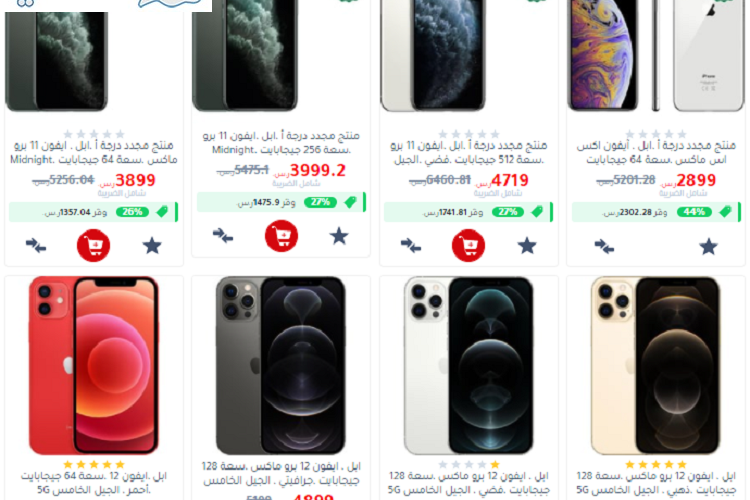This screenshot has width=750, height=500.
Task: Open the red iPhone 12 64GB title link
Action: tap(94, 483)
